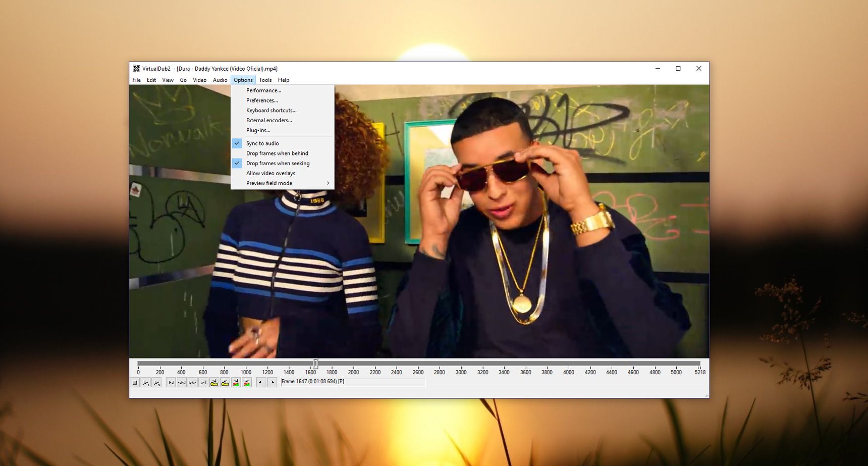Open External encoders... entry
868x466 pixels.
tap(283, 120)
